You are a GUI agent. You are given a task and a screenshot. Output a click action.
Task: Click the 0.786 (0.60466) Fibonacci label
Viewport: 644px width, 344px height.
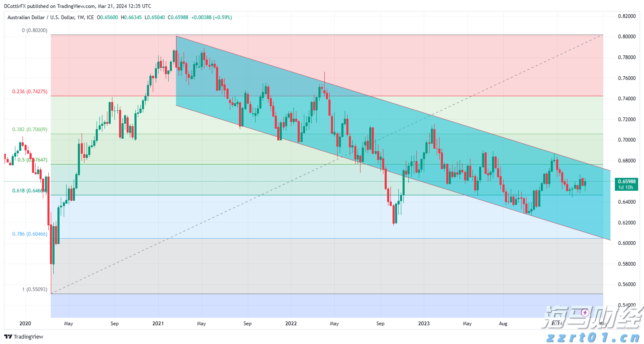point(30,234)
